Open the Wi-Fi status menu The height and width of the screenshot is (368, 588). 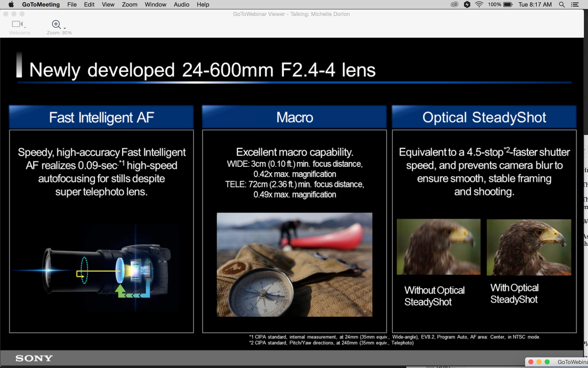[x=479, y=4]
